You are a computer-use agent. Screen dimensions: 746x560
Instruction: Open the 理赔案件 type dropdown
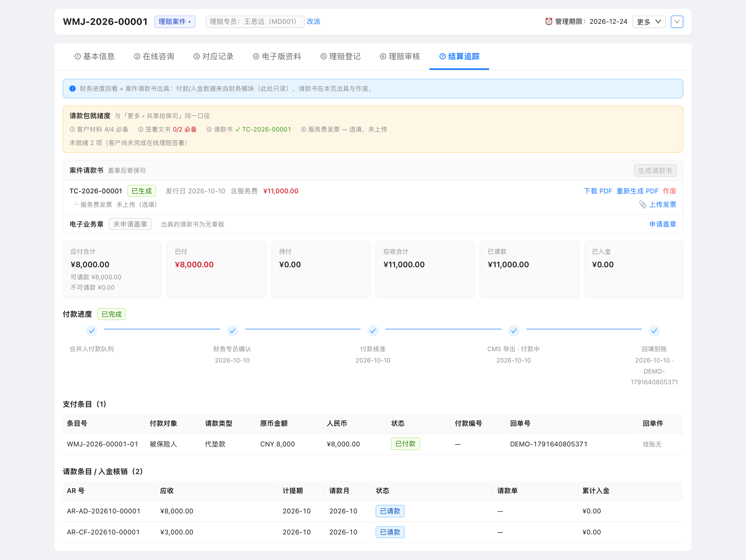click(175, 22)
